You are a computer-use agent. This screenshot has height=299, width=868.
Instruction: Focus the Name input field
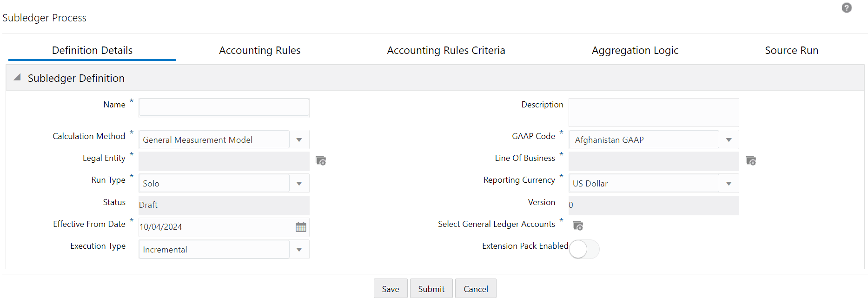224,107
